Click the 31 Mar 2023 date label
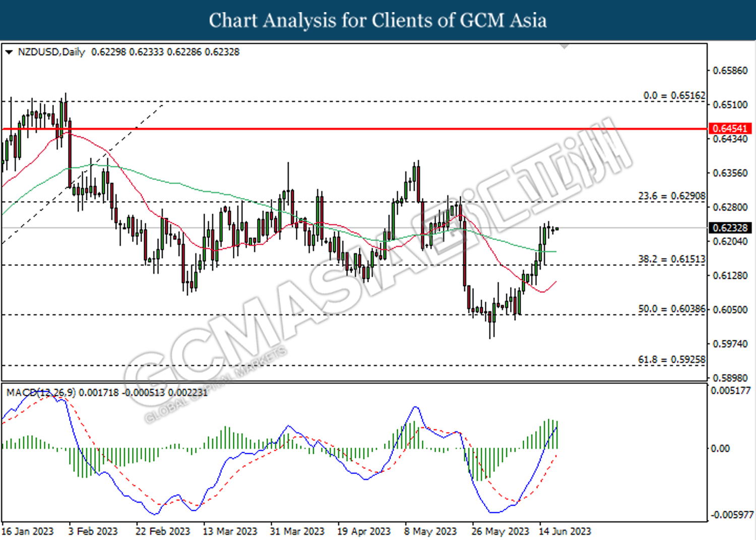 coord(297,531)
